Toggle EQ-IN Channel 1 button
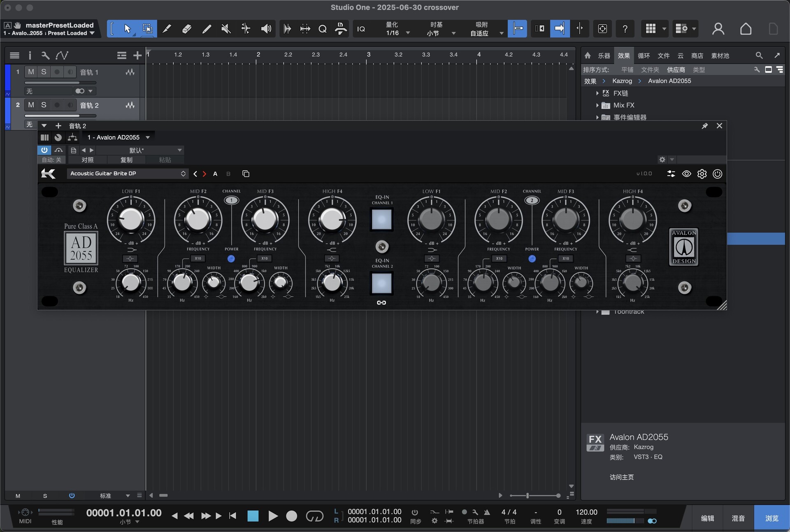 [381, 219]
